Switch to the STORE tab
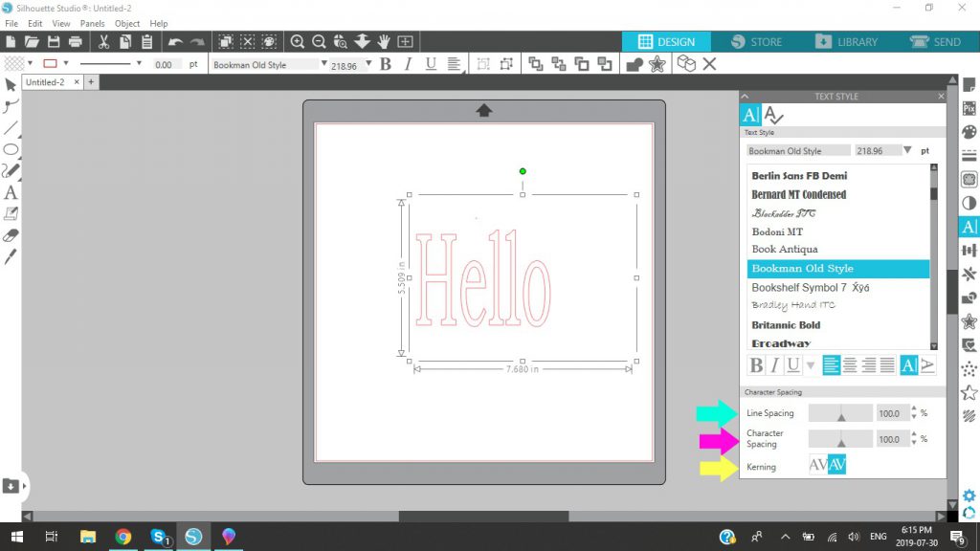Viewport: 980px width, 551px height. click(757, 42)
